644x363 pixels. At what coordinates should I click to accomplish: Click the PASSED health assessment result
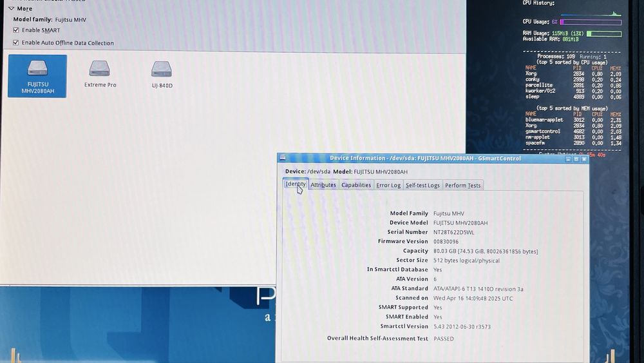click(x=444, y=338)
